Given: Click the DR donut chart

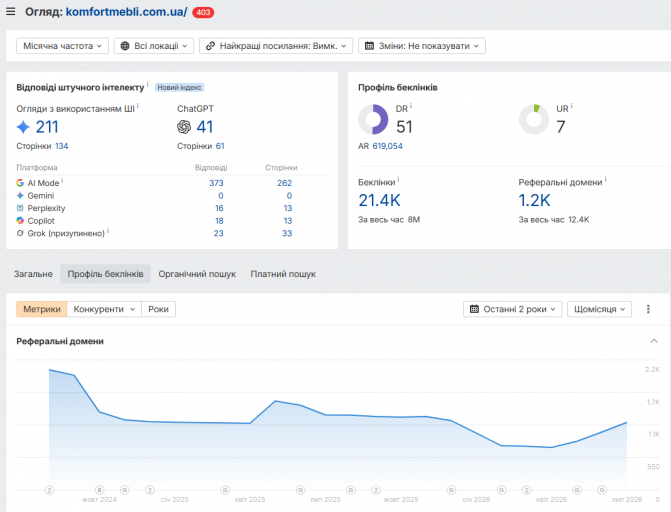Looking at the screenshot, I should (373, 119).
